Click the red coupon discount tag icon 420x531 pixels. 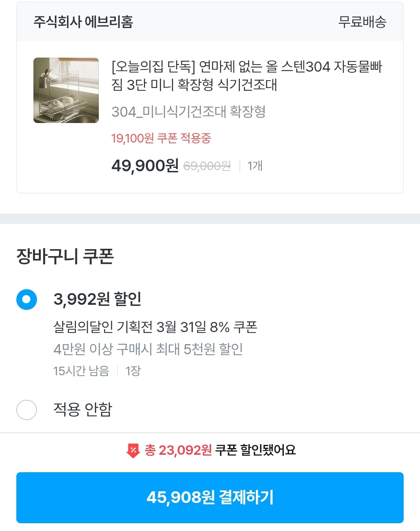pyautogui.click(x=133, y=451)
